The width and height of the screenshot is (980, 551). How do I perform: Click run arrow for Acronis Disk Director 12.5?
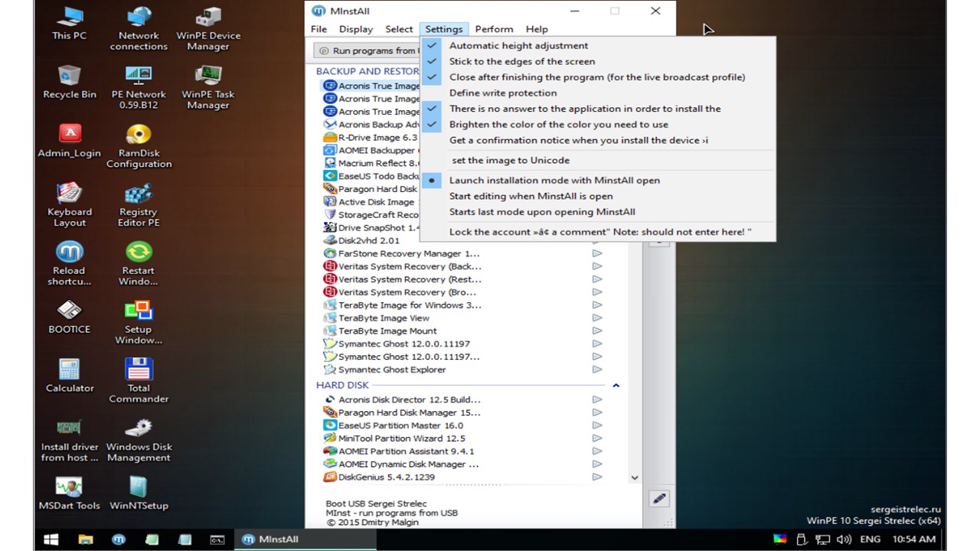[597, 399]
